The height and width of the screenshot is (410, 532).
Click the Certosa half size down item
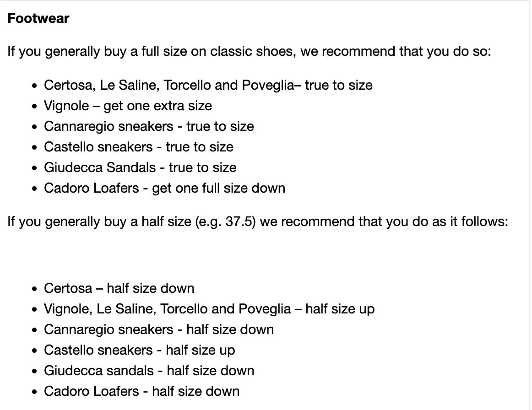119,288
